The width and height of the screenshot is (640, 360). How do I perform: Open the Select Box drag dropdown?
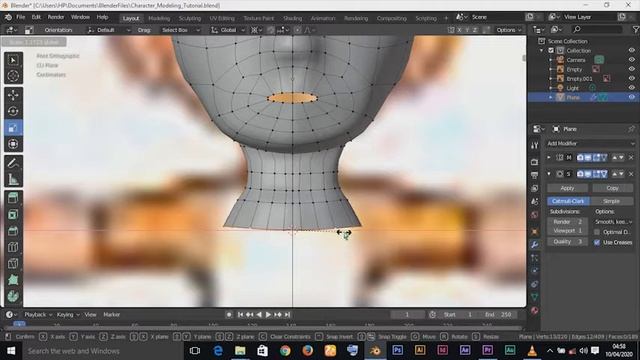pos(181,30)
